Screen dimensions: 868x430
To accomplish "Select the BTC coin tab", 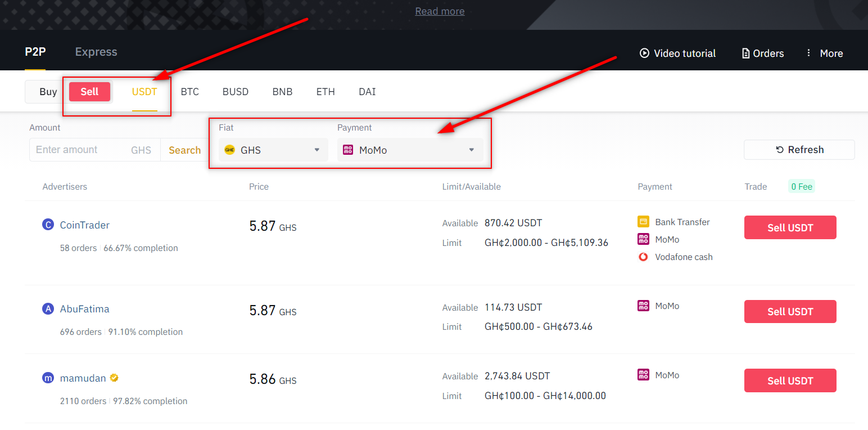I will 190,92.
